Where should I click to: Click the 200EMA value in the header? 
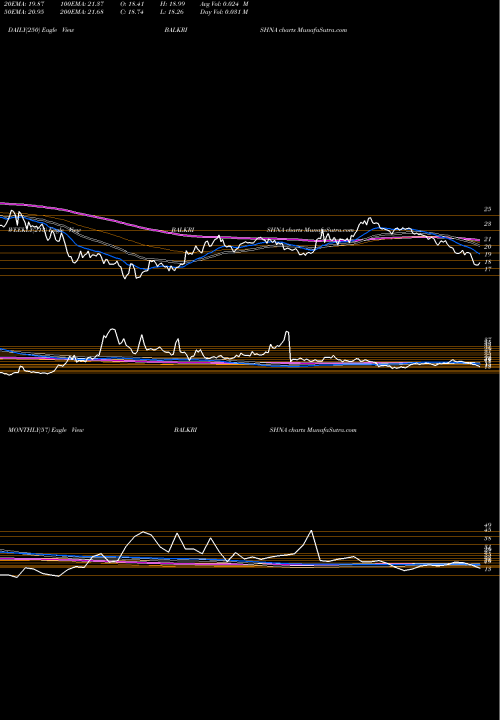pyautogui.click(x=83, y=12)
